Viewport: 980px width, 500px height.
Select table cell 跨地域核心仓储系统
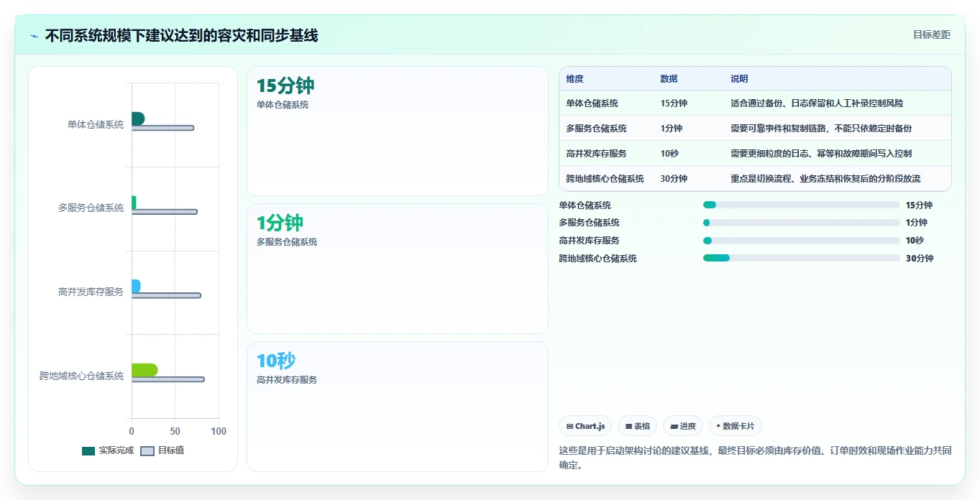605,179
